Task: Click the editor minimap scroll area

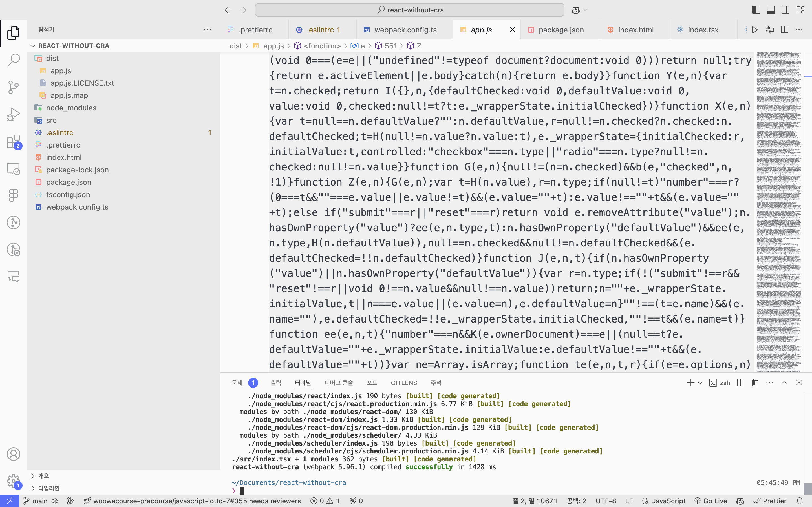Action: [778, 201]
